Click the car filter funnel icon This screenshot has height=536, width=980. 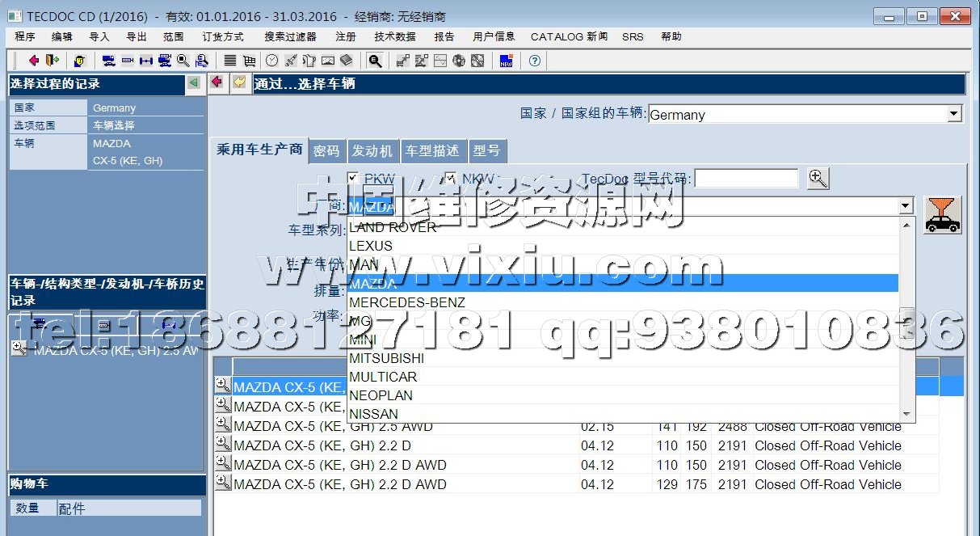coord(943,215)
